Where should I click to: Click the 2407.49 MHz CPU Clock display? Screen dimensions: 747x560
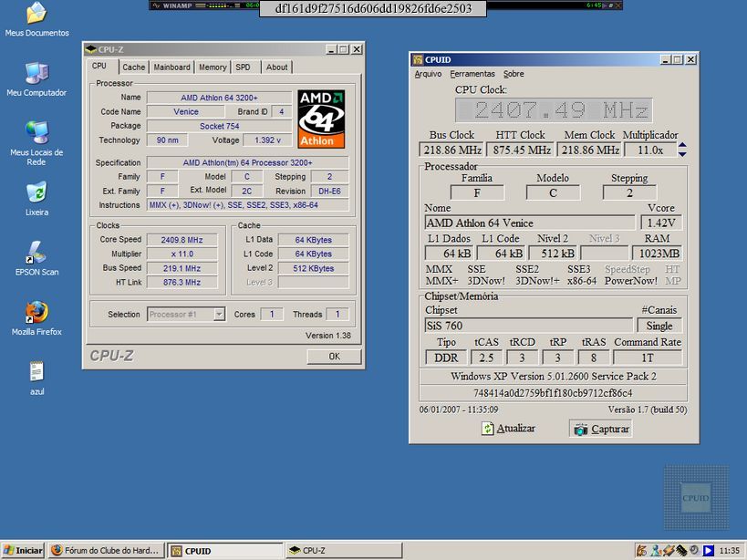click(554, 110)
